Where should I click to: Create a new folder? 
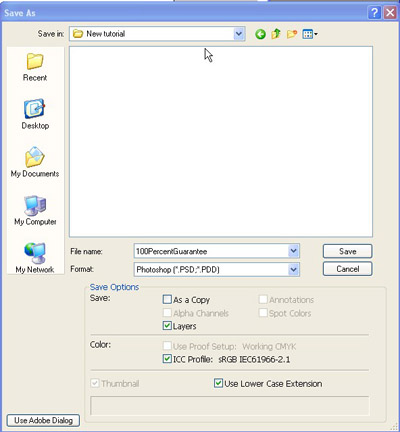[x=292, y=34]
